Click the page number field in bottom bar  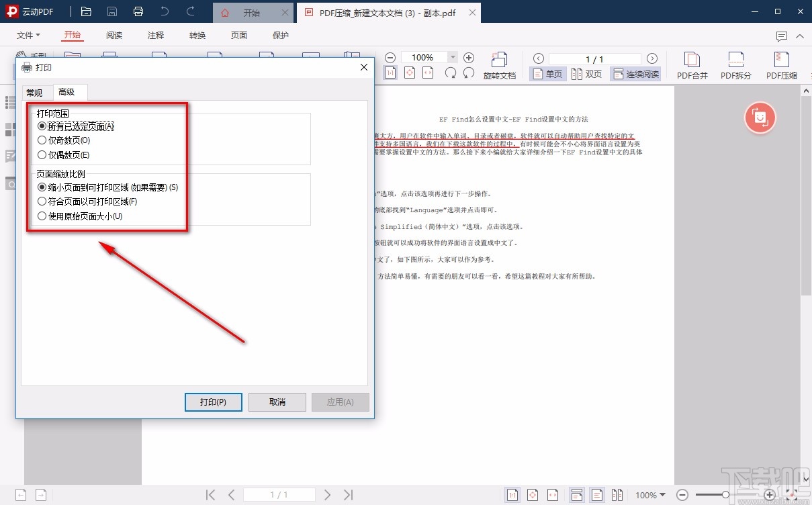[279, 495]
